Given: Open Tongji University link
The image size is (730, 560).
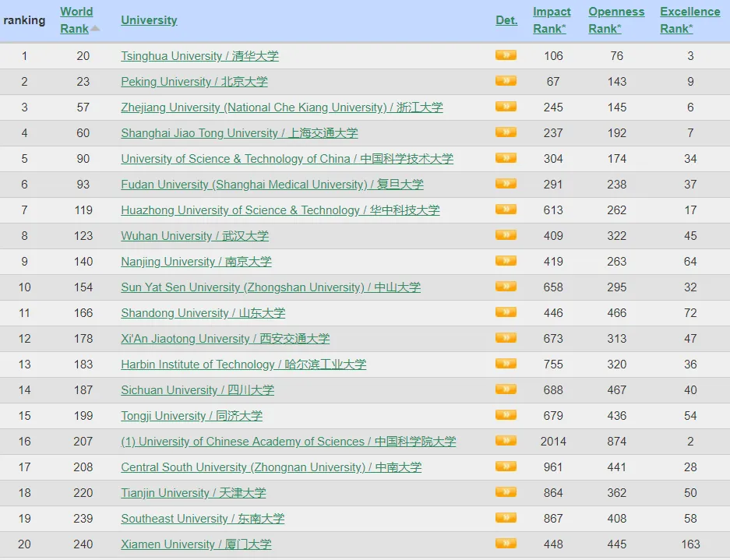Looking at the screenshot, I should tap(192, 416).
